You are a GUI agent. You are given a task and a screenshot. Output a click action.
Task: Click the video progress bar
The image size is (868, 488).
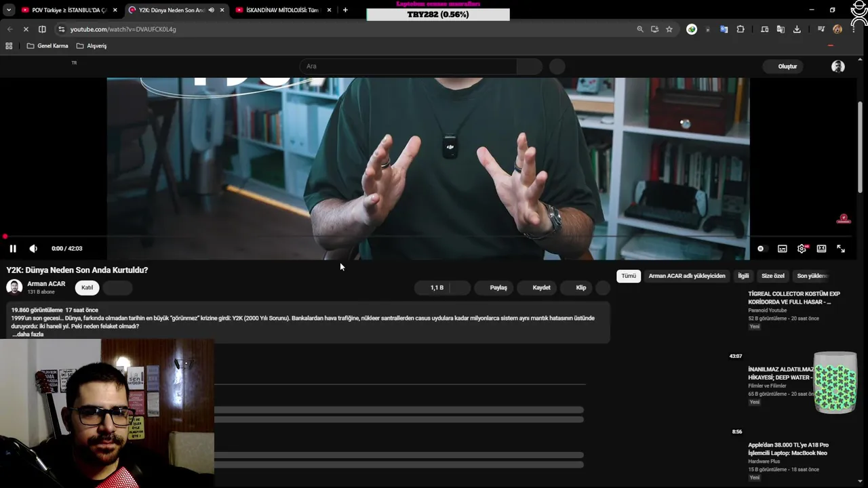click(428, 237)
